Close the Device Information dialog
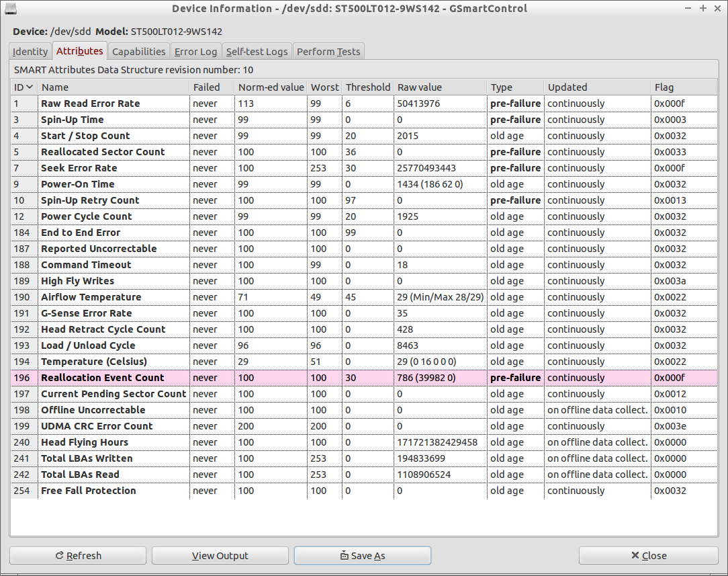 (x=649, y=556)
